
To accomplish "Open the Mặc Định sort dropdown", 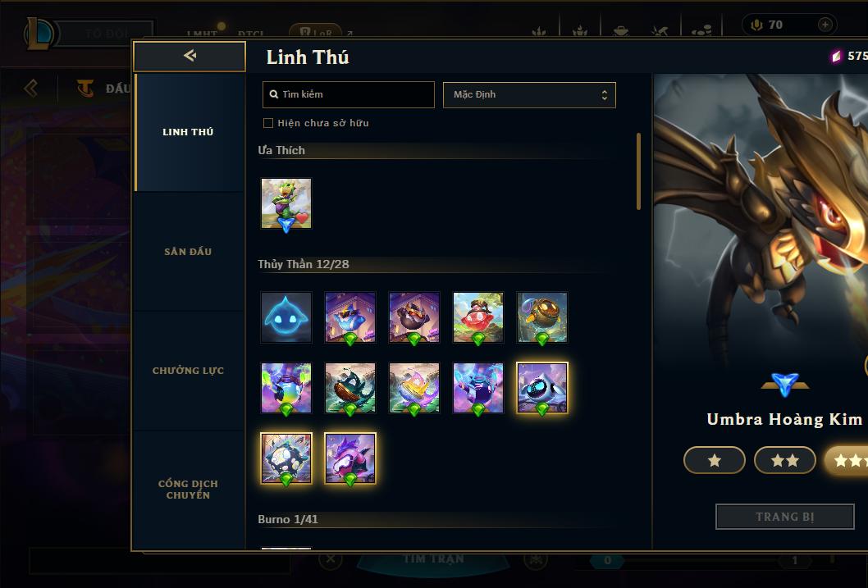I will click(x=529, y=94).
